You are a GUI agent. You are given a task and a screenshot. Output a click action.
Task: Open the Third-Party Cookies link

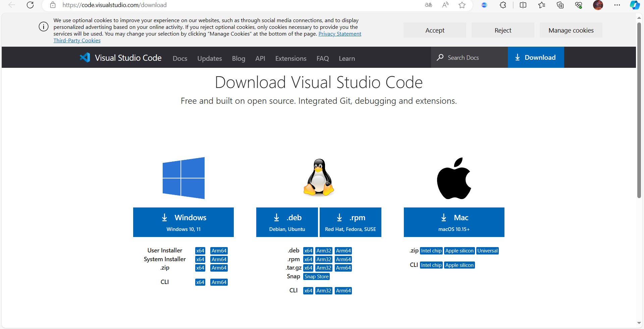[77, 40]
